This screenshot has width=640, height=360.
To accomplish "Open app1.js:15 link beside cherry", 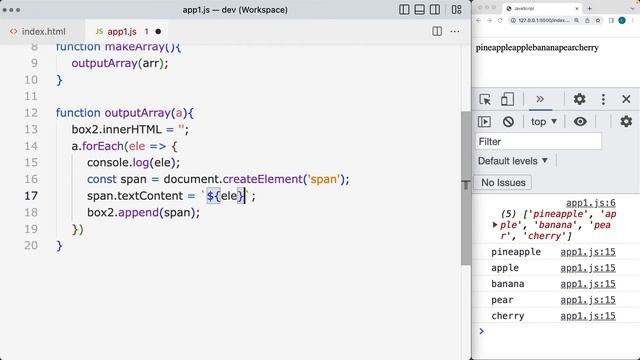I will 588,316.
